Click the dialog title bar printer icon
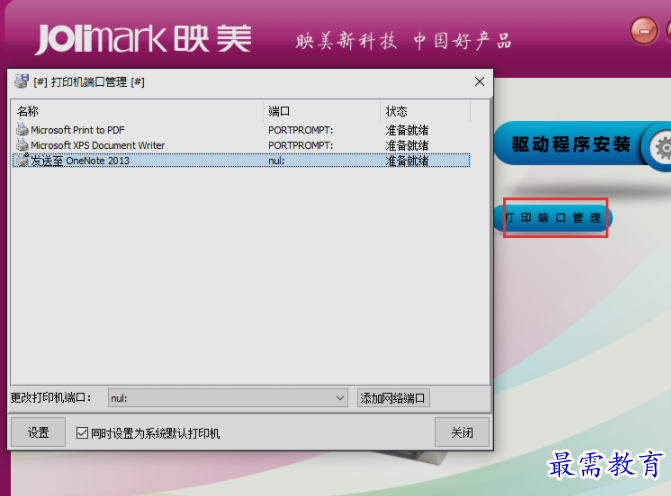This screenshot has height=496, width=671. click(21, 81)
